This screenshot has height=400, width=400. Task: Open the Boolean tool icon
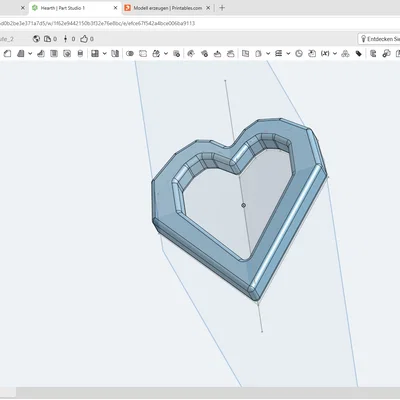coord(130,53)
